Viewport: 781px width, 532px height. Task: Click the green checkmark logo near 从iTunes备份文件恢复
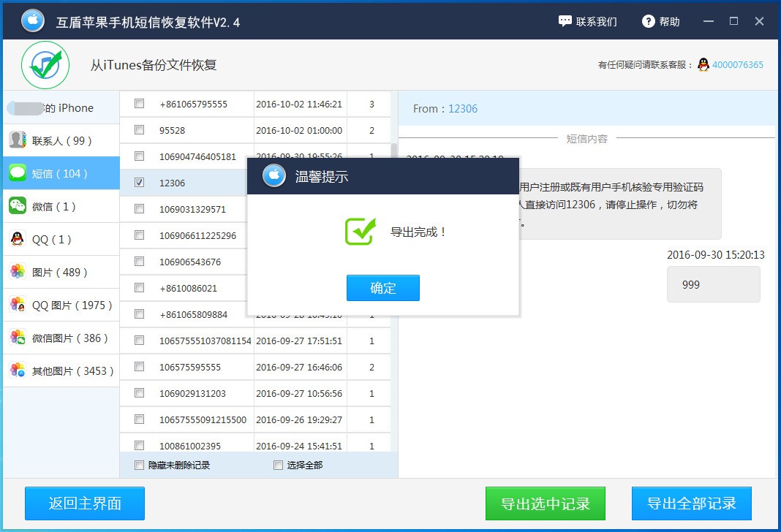pyautogui.click(x=44, y=64)
